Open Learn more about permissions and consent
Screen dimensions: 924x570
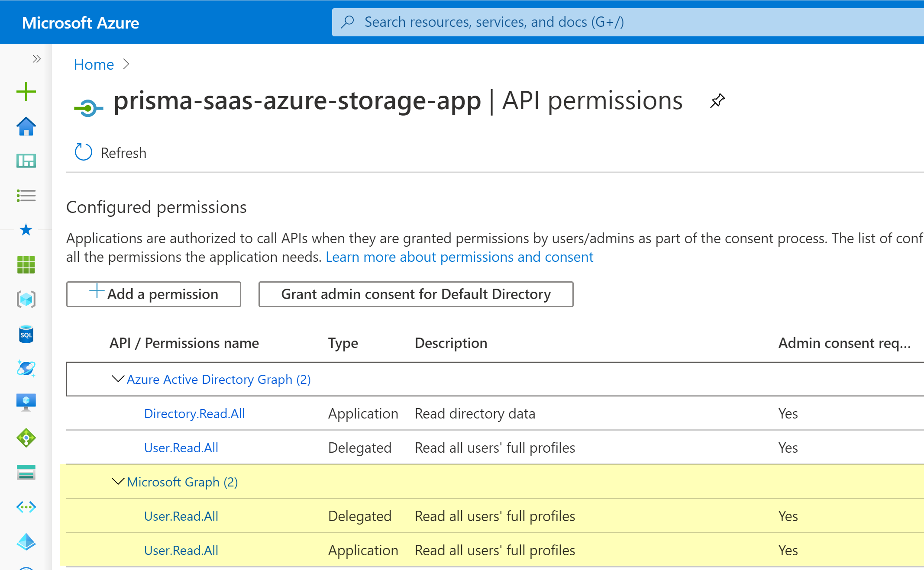pos(459,257)
